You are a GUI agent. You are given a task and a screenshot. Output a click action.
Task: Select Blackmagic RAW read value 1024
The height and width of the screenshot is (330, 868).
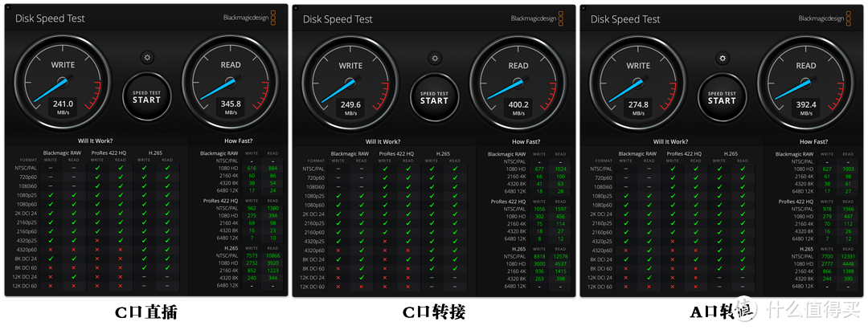[x=560, y=169]
